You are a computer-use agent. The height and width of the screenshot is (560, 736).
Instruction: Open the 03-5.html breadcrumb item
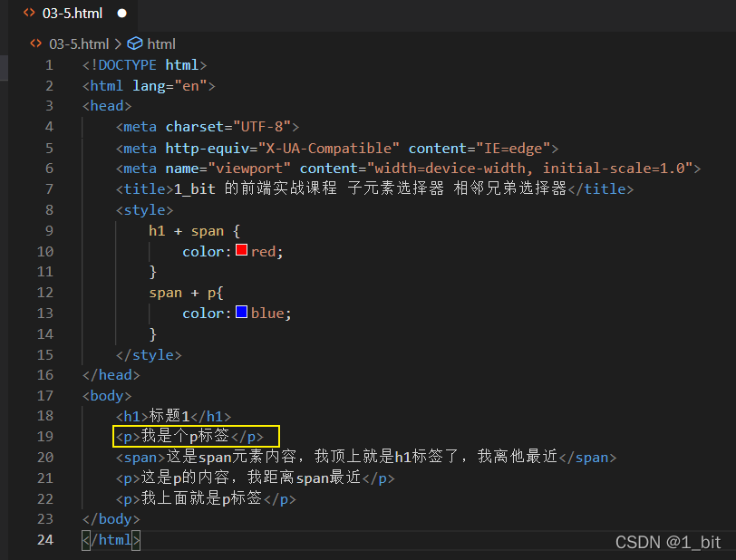(x=79, y=44)
